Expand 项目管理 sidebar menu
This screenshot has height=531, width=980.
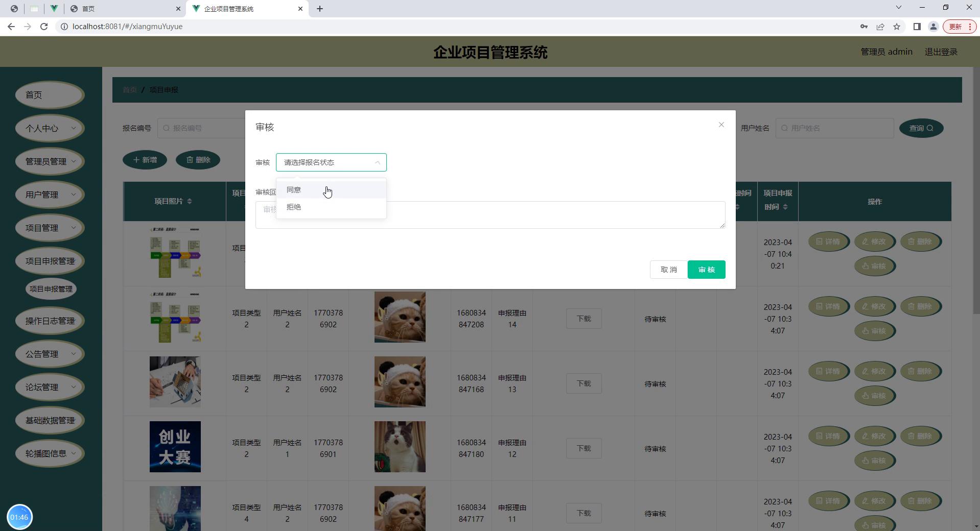(x=50, y=228)
